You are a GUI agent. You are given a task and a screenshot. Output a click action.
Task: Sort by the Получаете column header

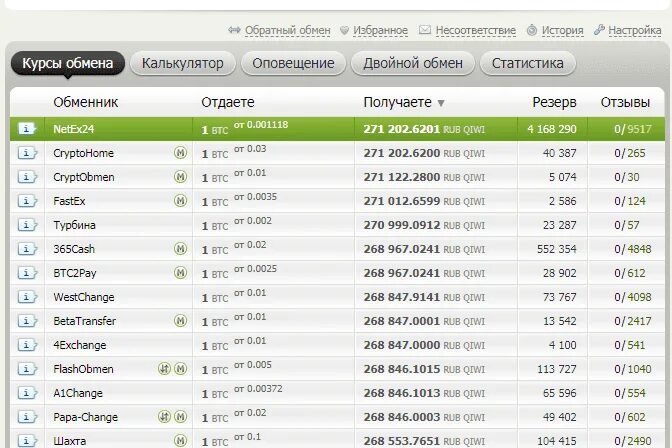[397, 102]
